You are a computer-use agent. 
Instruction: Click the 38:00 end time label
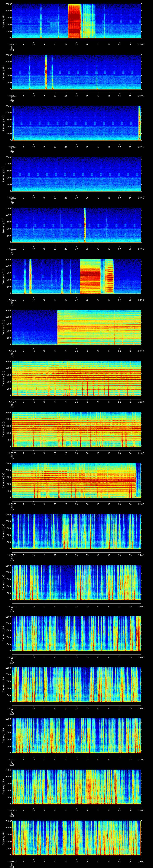tap(141, 810)
